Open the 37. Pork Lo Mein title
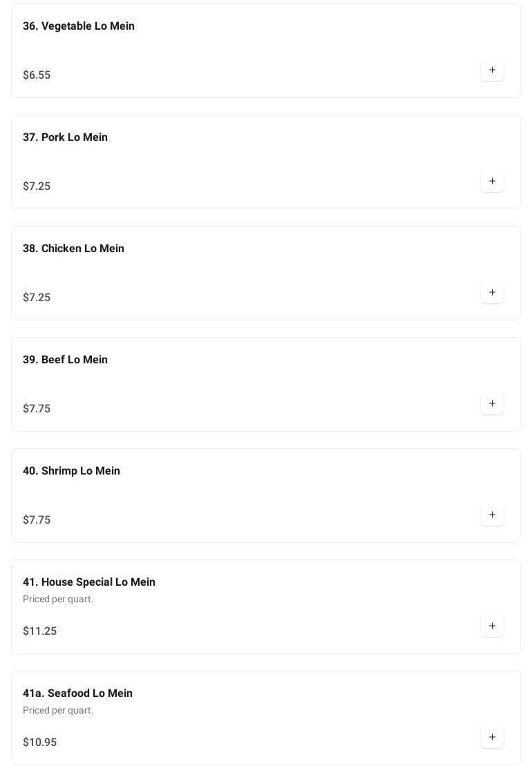Viewport: 532px width, 766px height. point(65,137)
